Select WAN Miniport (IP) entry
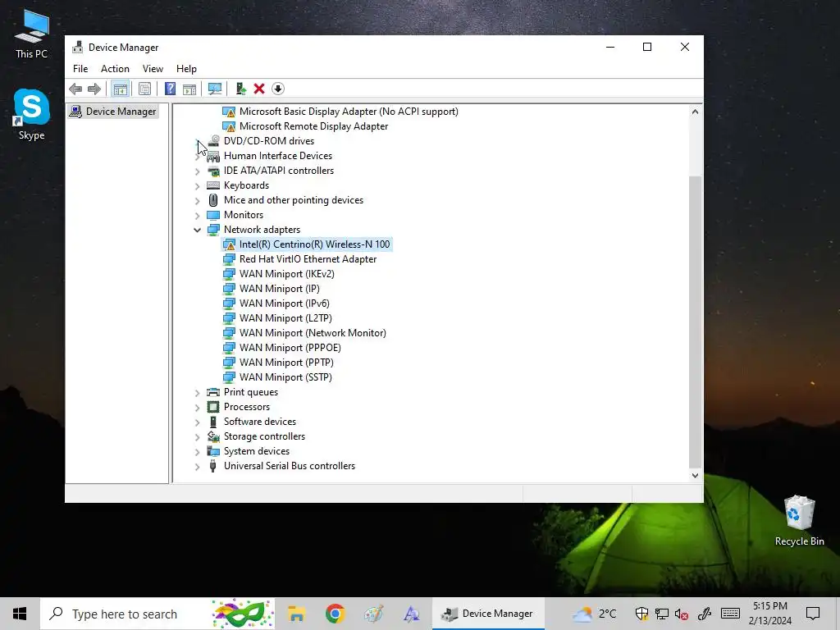 279,289
